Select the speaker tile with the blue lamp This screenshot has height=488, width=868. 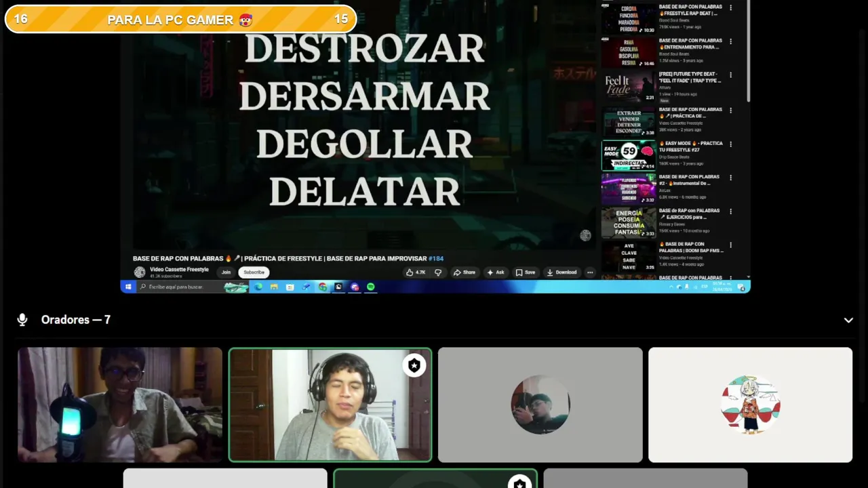120,405
